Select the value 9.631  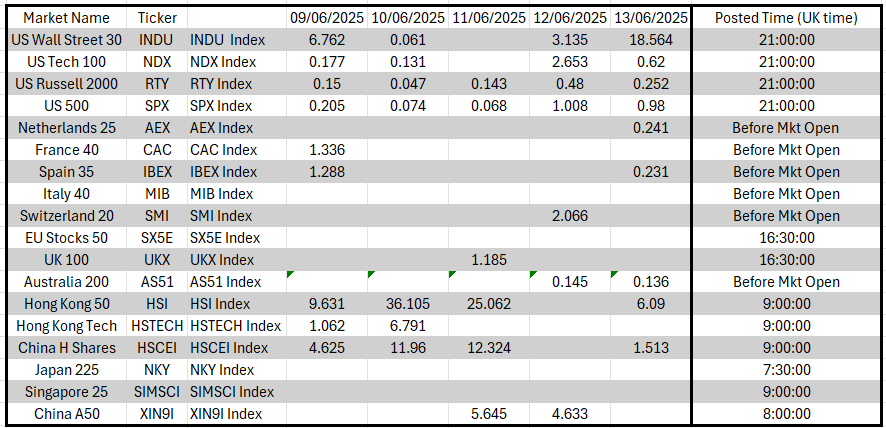[327, 304]
